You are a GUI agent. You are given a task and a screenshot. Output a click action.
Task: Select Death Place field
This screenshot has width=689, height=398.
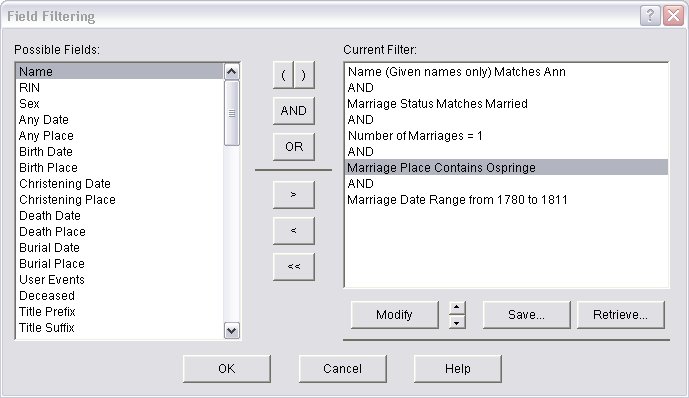119,232
